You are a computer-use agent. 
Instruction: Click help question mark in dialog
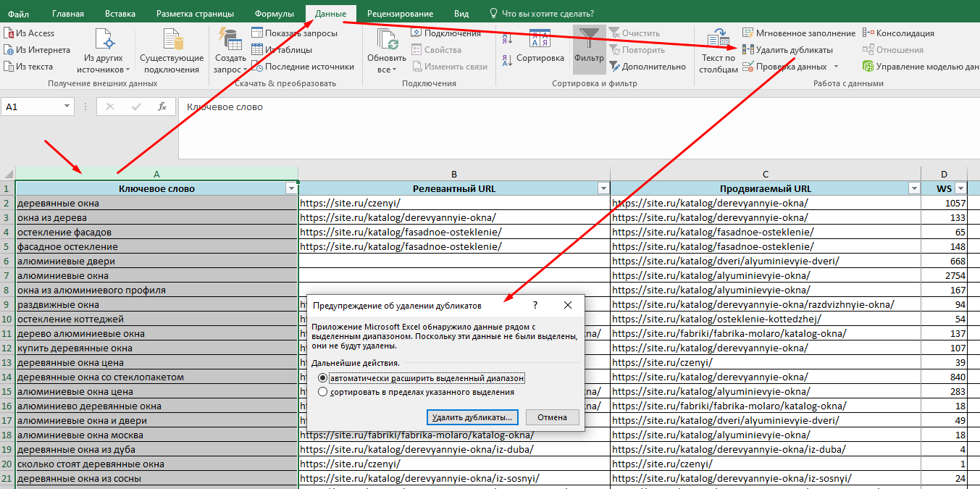pos(535,306)
